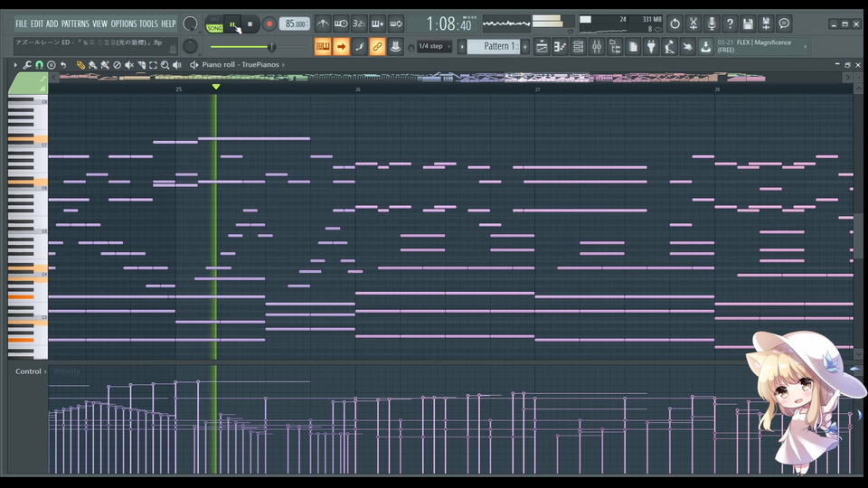
Task: Start one-click recording microphone icon
Action: [712, 23]
